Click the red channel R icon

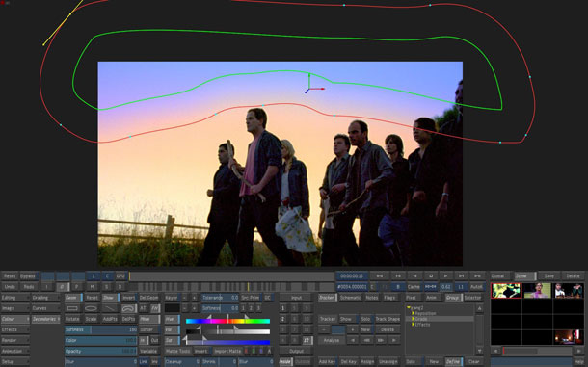pyautogui.click(x=246, y=352)
